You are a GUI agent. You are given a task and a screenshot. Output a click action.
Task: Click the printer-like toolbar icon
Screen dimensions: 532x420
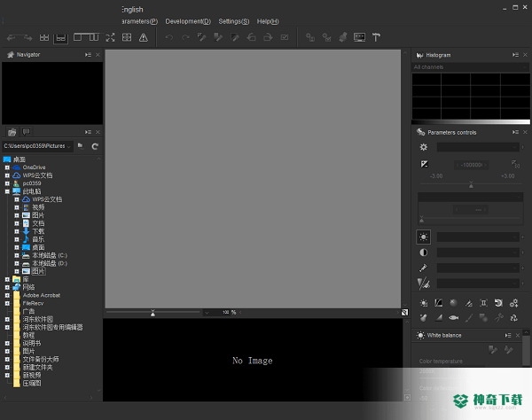pyautogui.click(x=343, y=37)
